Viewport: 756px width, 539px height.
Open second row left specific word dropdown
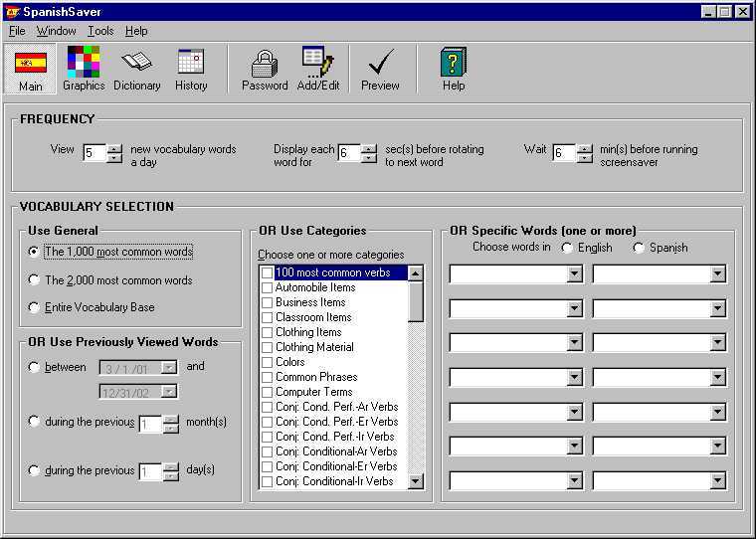click(574, 308)
